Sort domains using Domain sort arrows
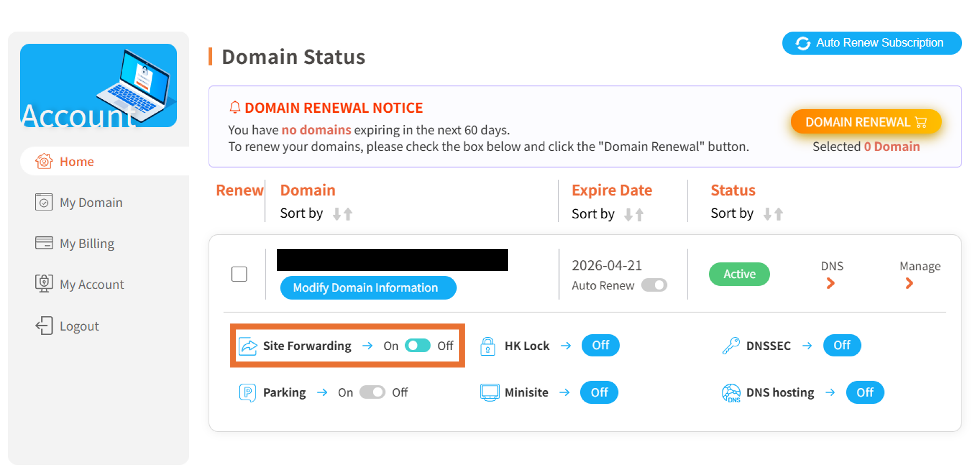Image resolution: width=980 pixels, height=475 pixels. (342, 214)
